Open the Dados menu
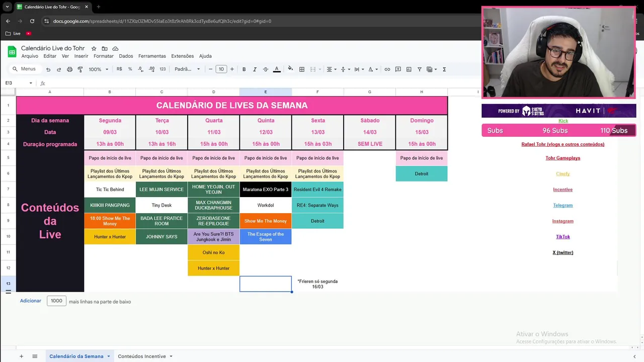The width and height of the screenshot is (644, 362). pos(126,56)
